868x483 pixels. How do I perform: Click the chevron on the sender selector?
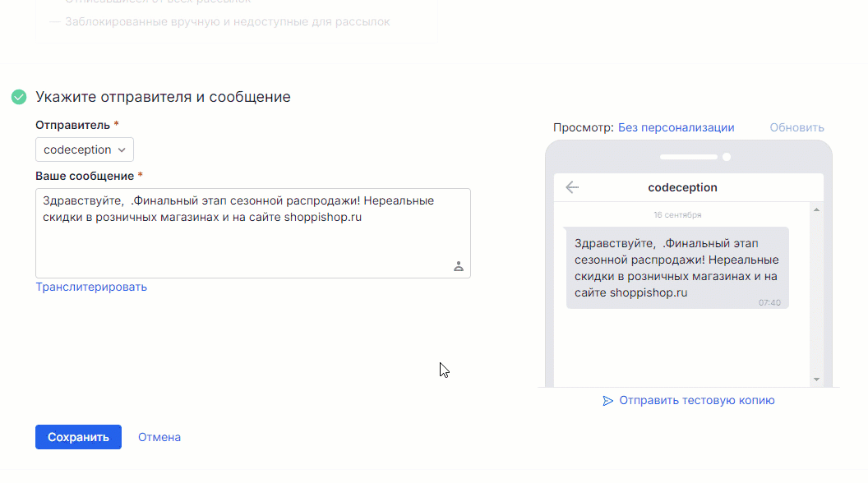coord(122,149)
